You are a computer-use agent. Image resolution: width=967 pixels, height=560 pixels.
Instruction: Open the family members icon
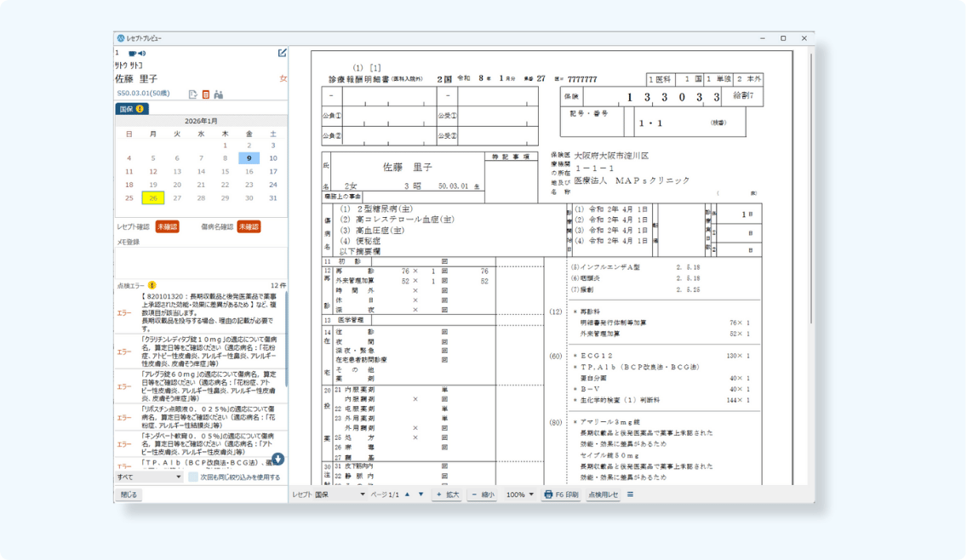coord(218,94)
